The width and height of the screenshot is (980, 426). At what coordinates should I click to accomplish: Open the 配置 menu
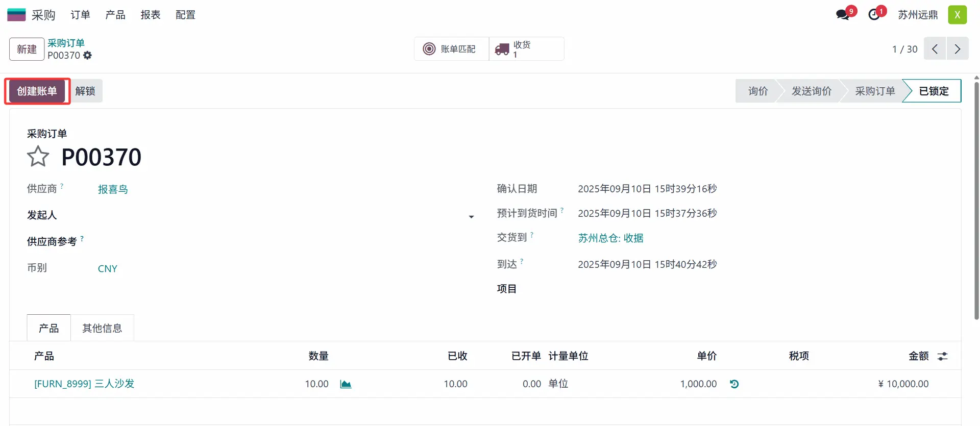[x=185, y=15]
